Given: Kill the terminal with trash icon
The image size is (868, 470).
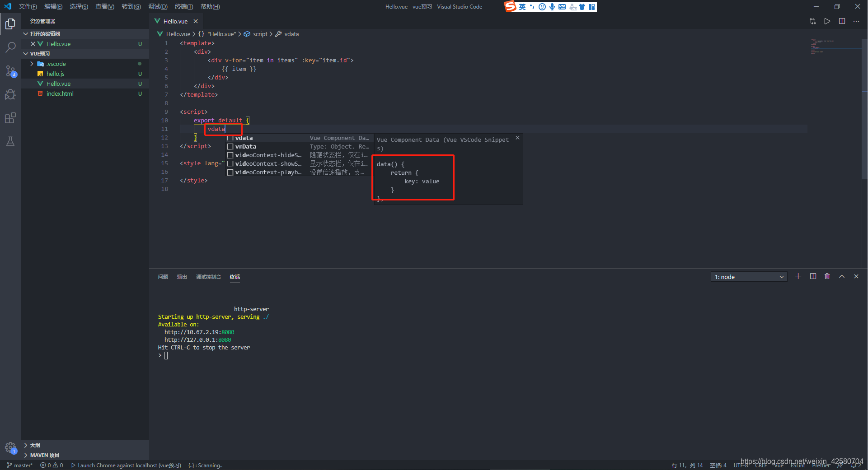Looking at the screenshot, I should tap(827, 276).
